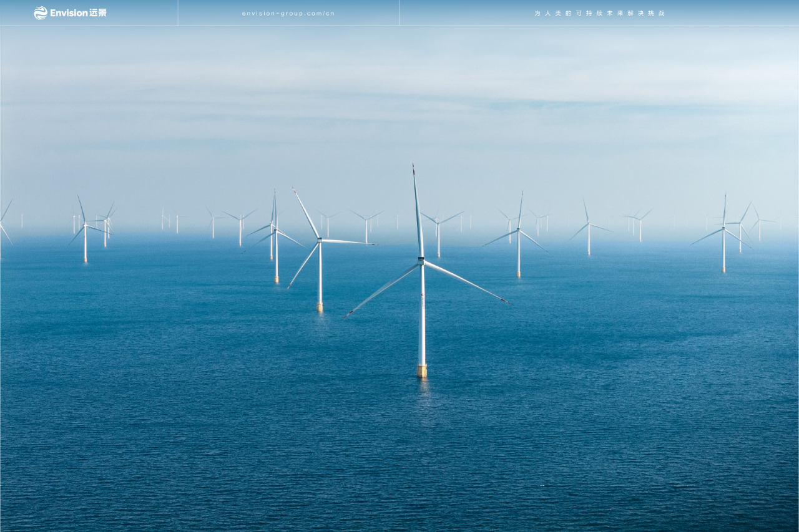
Task: Click the yellow base of the second-nearest turbine
Action: click(x=320, y=307)
